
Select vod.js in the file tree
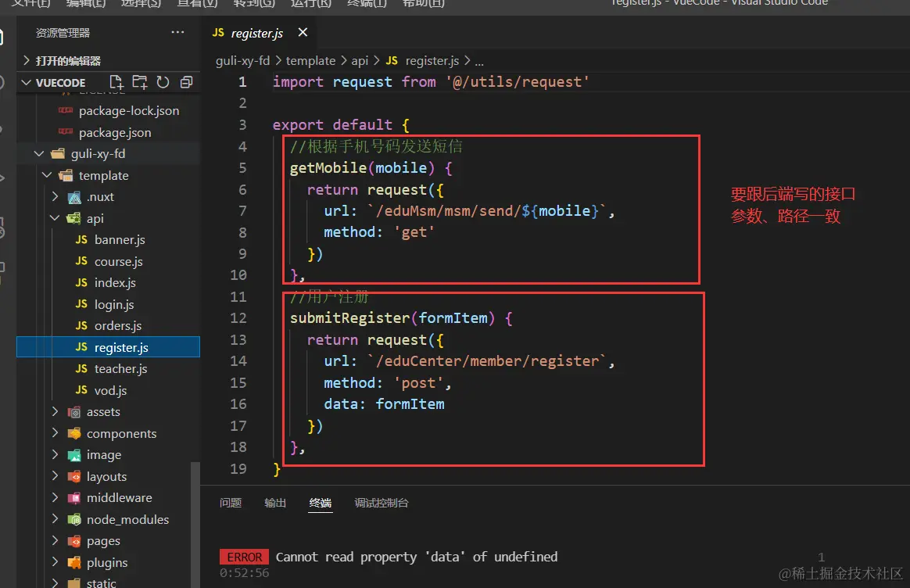click(x=109, y=390)
